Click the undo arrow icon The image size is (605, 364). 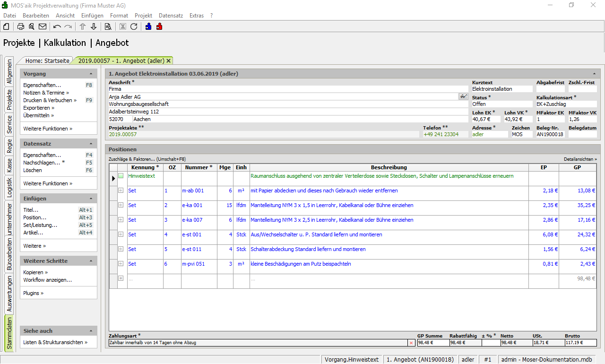coord(57,26)
